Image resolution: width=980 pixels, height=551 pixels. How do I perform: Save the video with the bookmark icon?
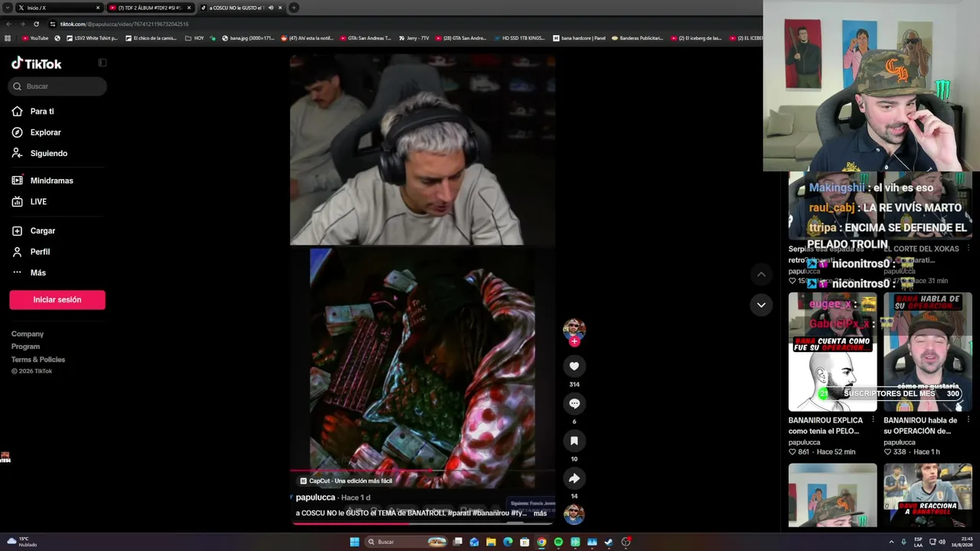pyautogui.click(x=574, y=441)
